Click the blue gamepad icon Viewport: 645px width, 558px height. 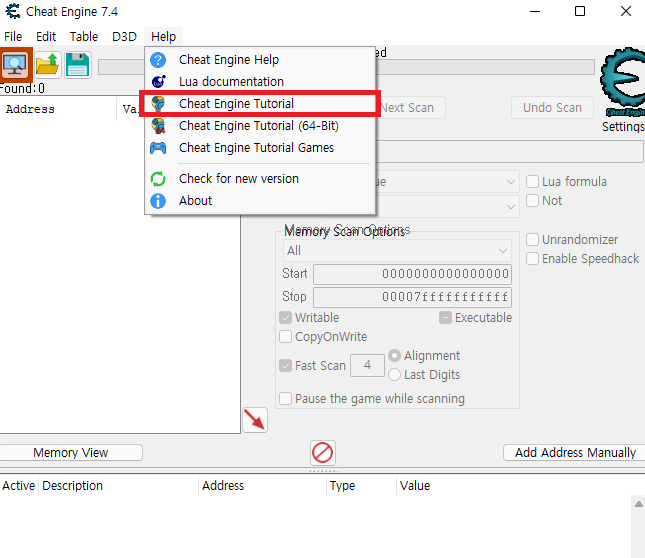158,148
